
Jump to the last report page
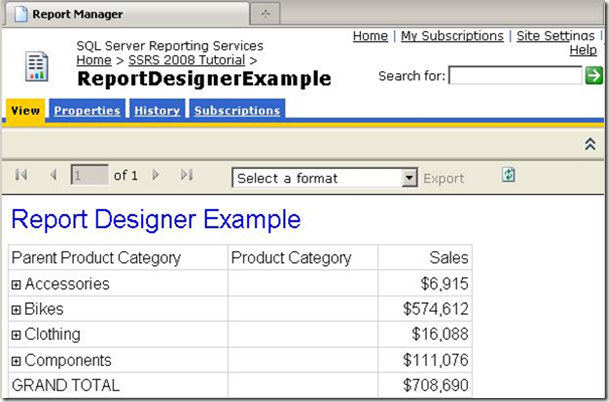(187, 175)
